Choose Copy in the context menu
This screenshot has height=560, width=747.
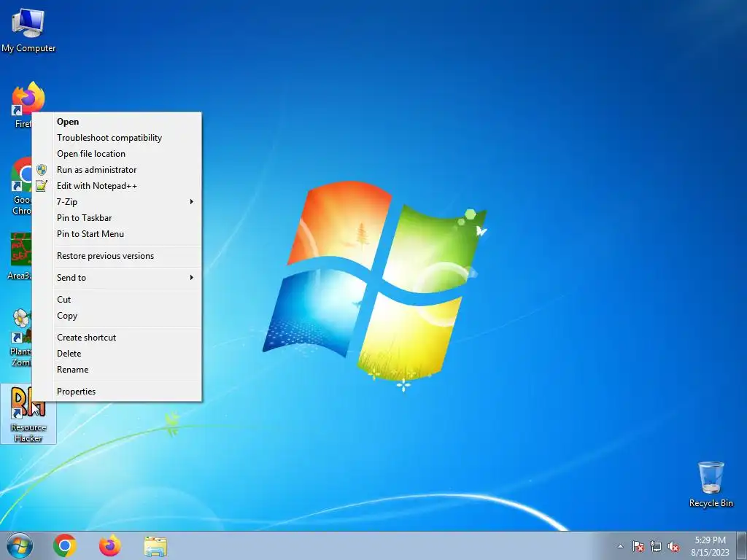pos(117,316)
